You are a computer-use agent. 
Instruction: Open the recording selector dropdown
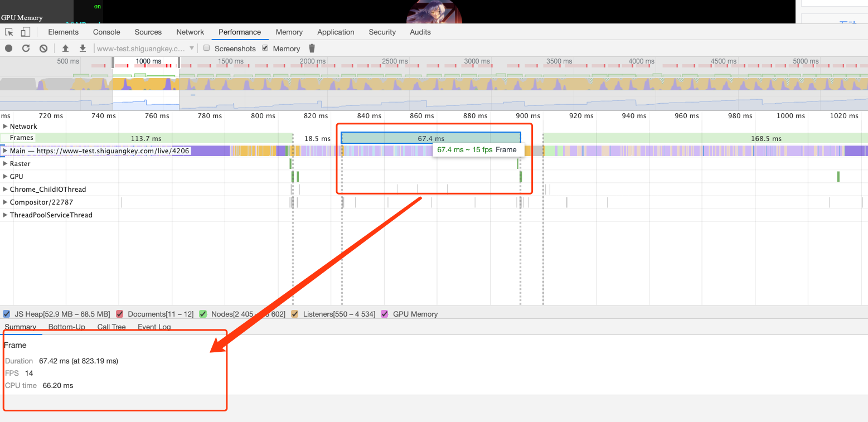(x=146, y=48)
